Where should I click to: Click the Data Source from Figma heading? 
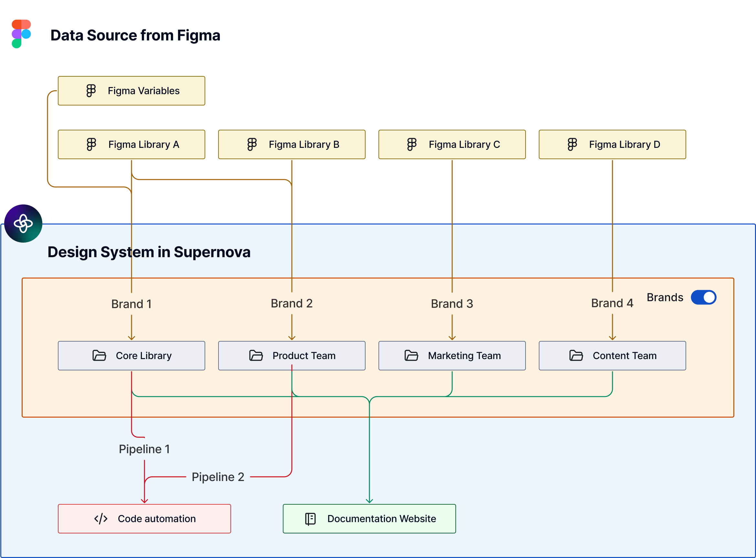pyautogui.click(x=135, y=36)
